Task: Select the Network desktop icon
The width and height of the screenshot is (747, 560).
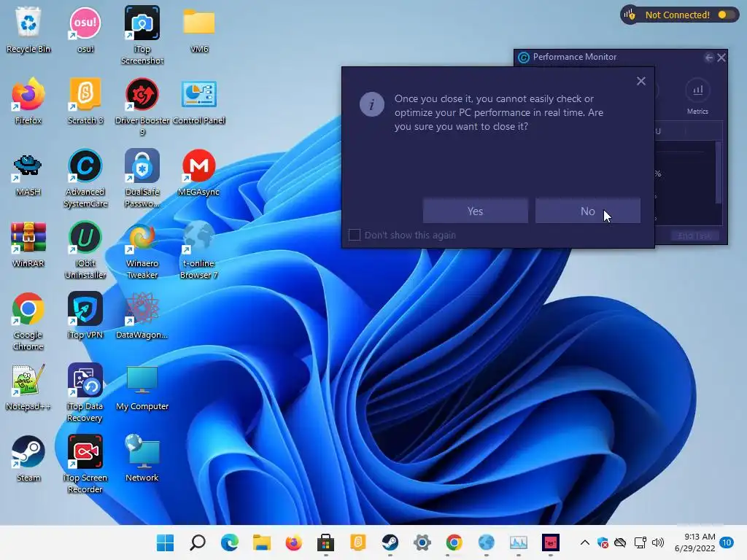Action: coord(142,459)
